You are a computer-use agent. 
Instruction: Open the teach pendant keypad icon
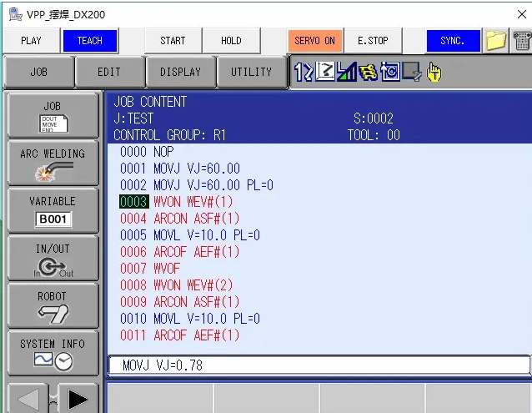tap(522, 41)
